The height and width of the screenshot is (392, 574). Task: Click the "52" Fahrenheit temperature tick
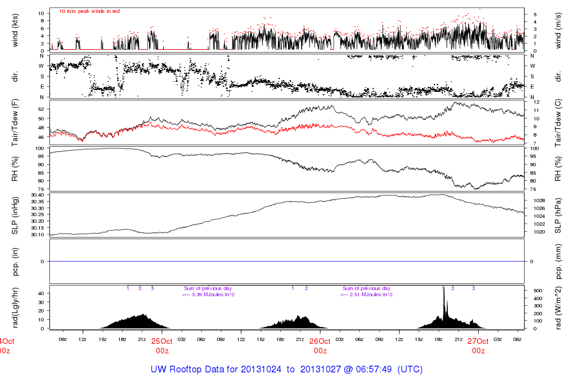tap(41, 109)
